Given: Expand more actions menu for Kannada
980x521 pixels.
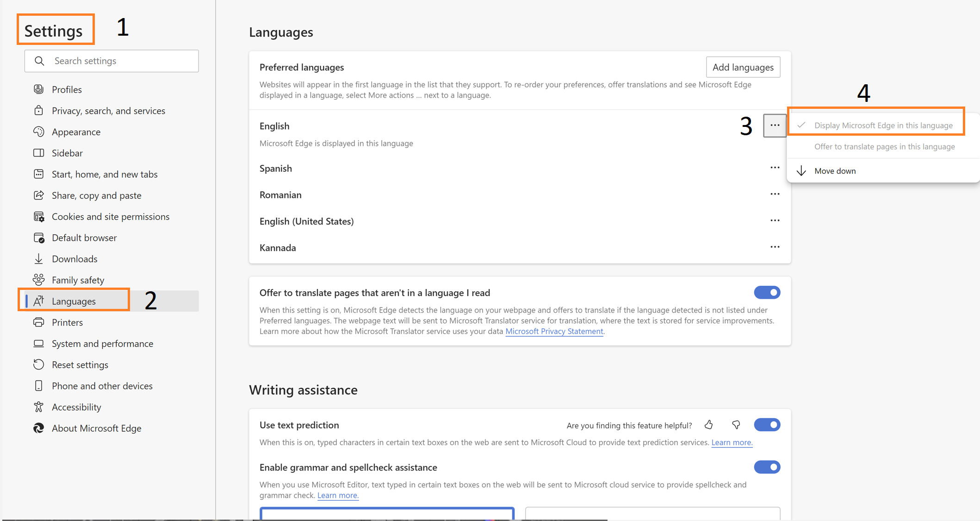Looking at the screenshot, I should [x=775, y=247].
